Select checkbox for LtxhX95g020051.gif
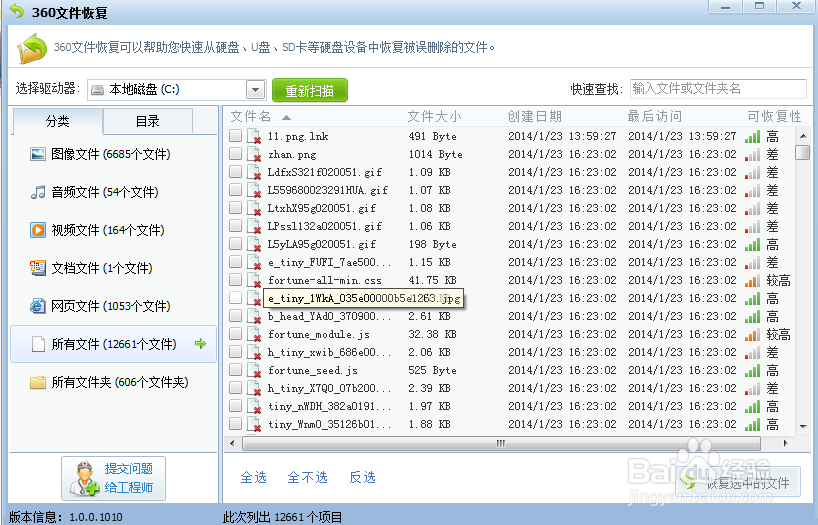 click(235, 208)
